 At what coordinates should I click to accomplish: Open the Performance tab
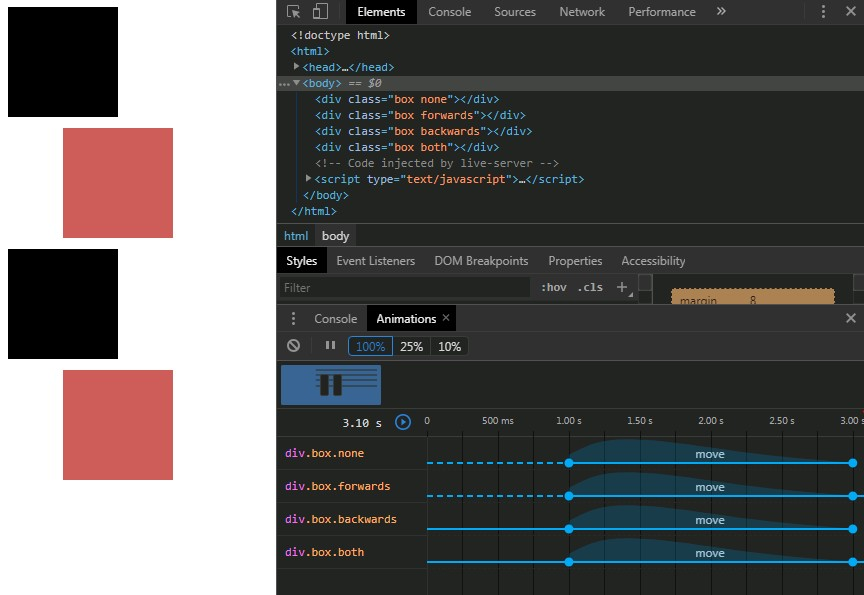[662, 12]
